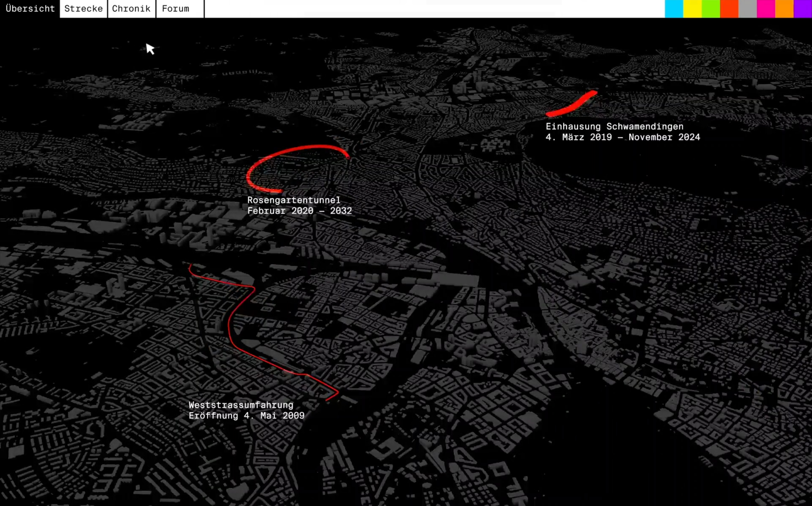Image resolution: width=812 pixels, height=506 pixels.
Task: Pick the magenta color swatch
Action: click(x=765, y=9)
